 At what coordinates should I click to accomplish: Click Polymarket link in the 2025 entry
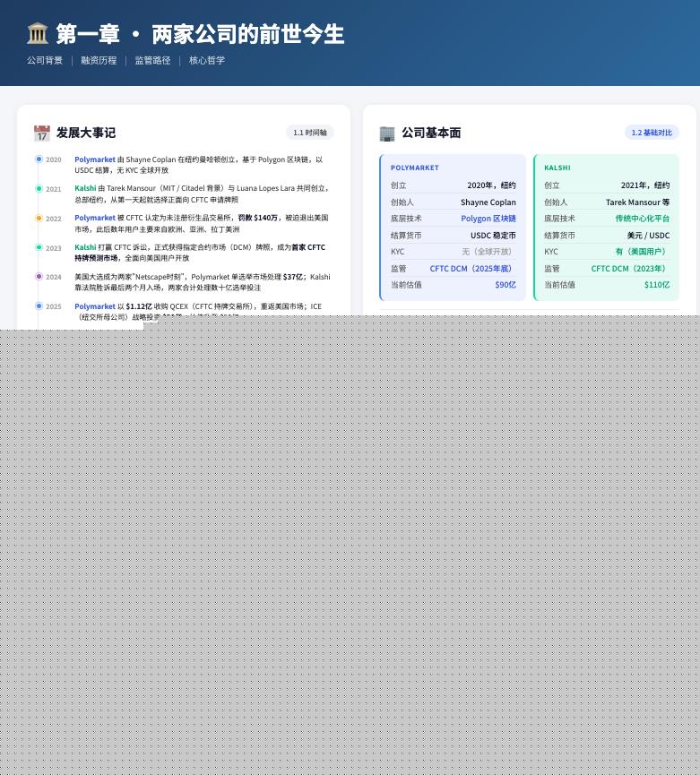click(95, 306)
